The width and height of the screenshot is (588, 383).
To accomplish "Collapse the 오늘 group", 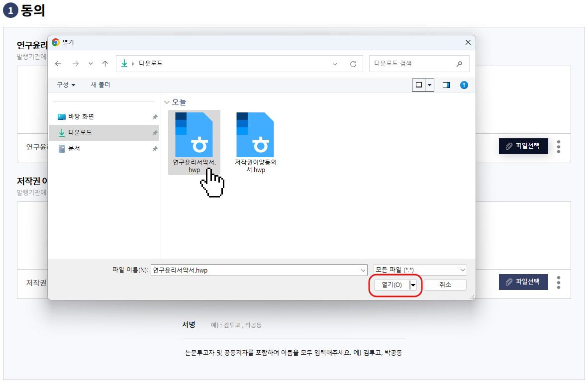I will tap(167, 102).
